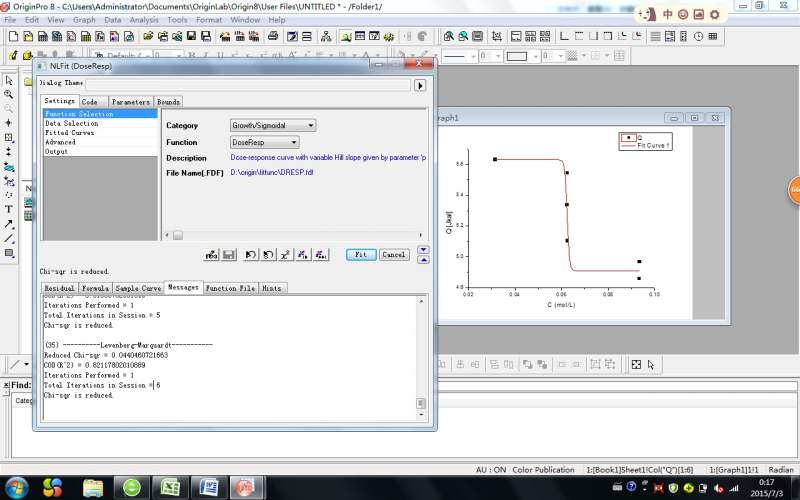Select Advanced in settings list
Viewport: 800px width, 500px height.
[101, 142]
